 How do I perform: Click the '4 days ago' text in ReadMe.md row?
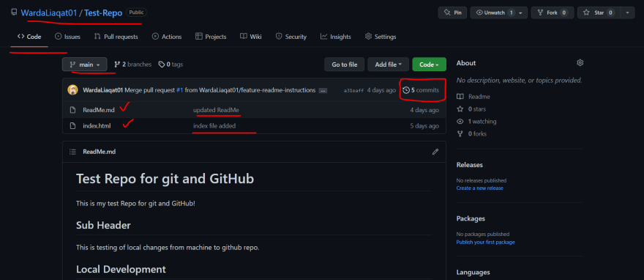coord(424,110)
